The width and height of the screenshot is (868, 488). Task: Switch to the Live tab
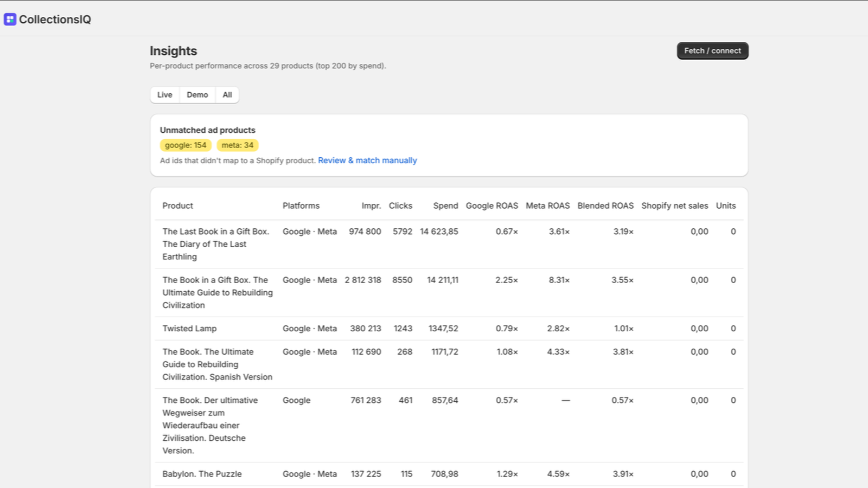[x=165, y=95]
